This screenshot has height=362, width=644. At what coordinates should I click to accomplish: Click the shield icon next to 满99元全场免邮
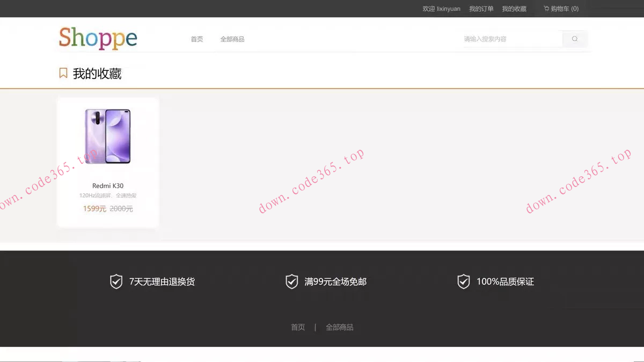click(291, 281)
